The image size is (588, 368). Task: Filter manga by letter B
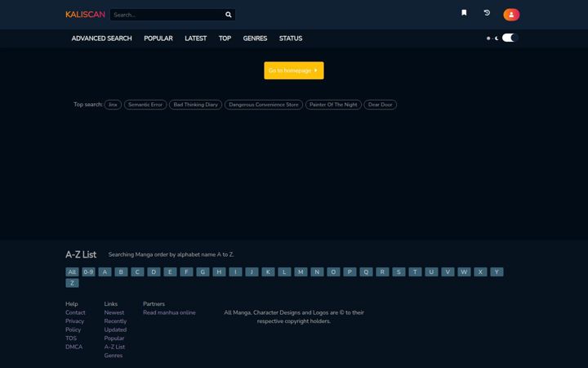[121, 272]
